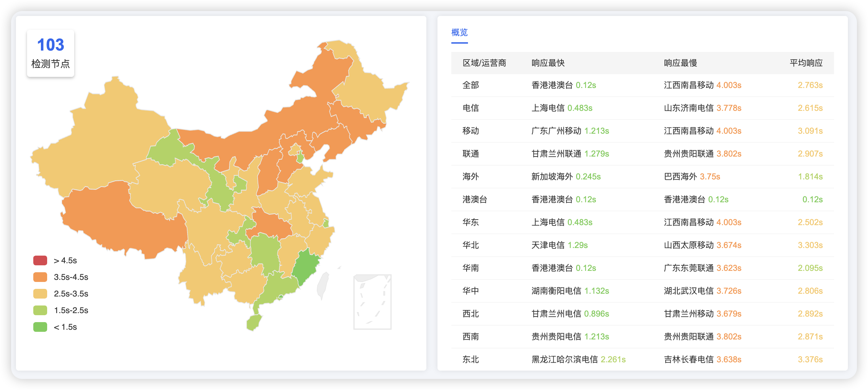Screen dimensions: 868x390
Task: Select the 联通 row label
Action: pyautogui.click(x=471, y=154)
